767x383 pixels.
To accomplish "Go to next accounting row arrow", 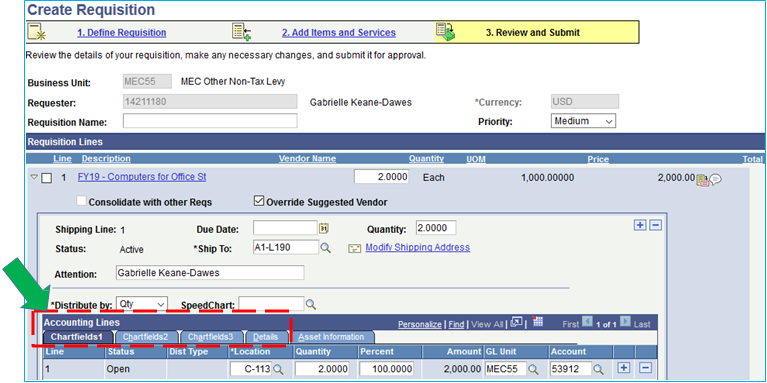I will point(625,322).
